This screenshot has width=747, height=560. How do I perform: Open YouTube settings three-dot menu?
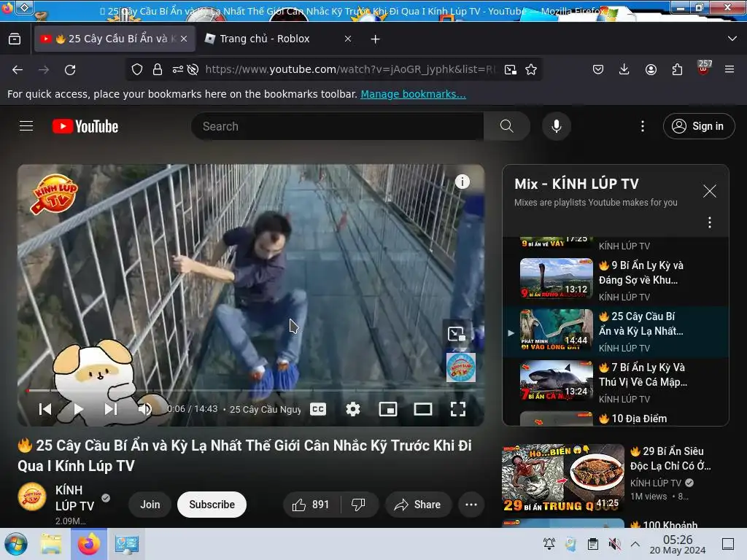coord(643,126)
